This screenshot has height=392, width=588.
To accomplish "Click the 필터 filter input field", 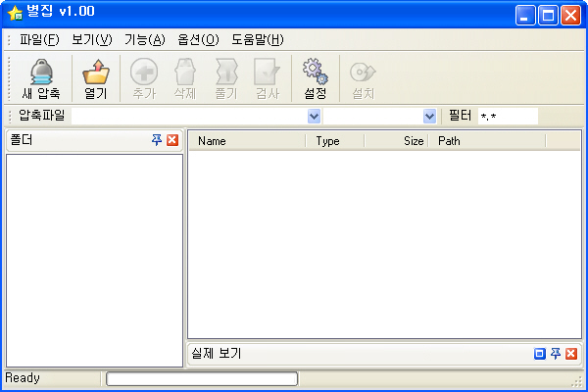I will 507,116.
